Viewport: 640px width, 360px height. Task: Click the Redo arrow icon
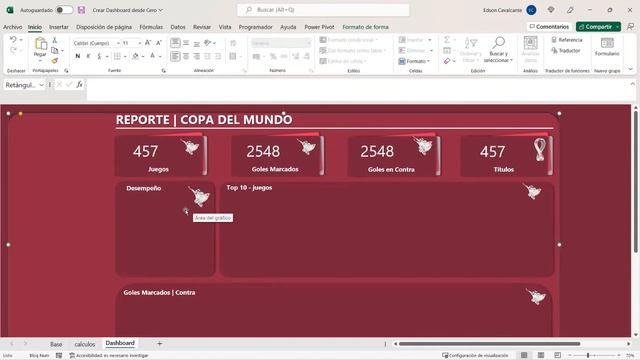click(13, 50)
